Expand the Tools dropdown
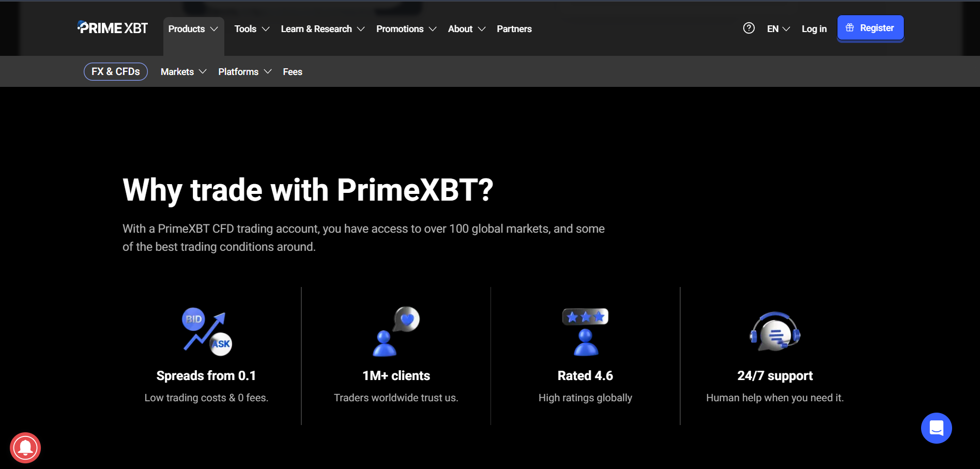 point(252,29)
